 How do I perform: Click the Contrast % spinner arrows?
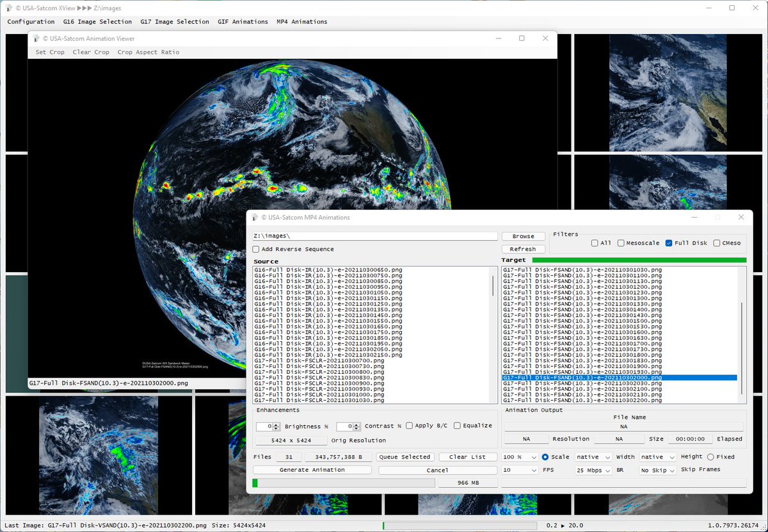pos(356,426)
